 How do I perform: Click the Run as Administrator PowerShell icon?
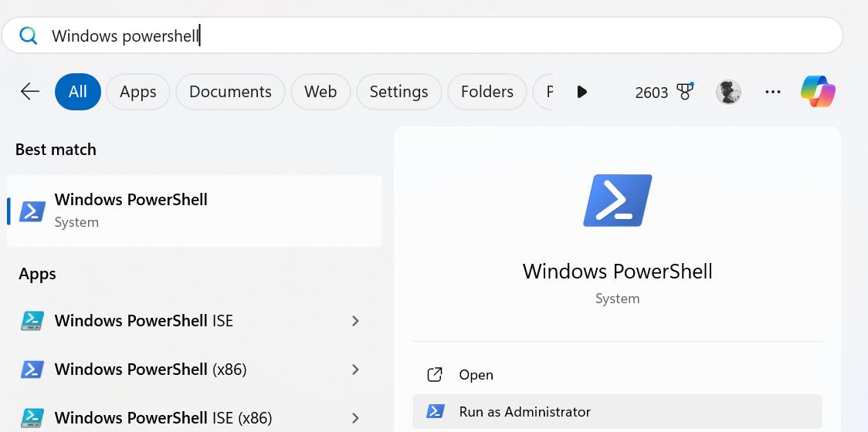click(435, 411)
